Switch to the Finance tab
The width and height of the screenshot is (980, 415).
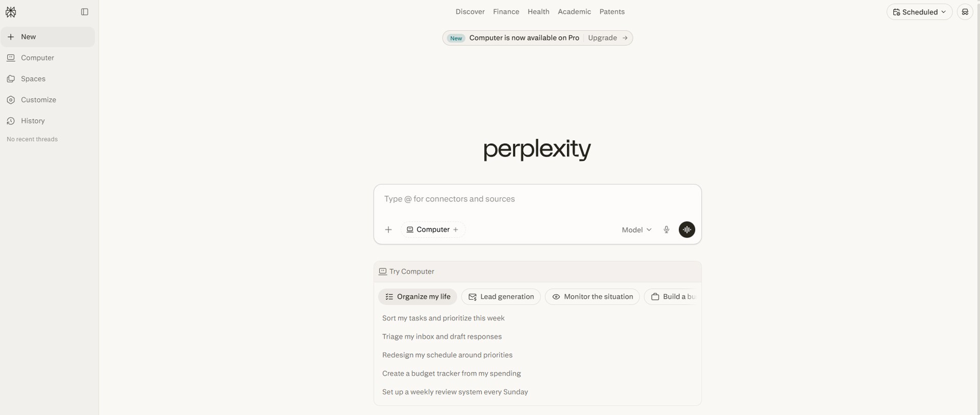coord(506,11)
